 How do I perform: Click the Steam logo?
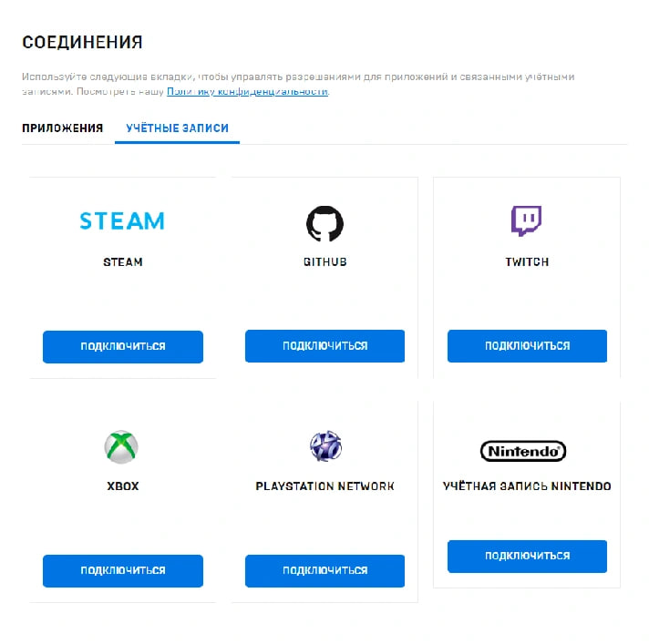pos(122,220)
